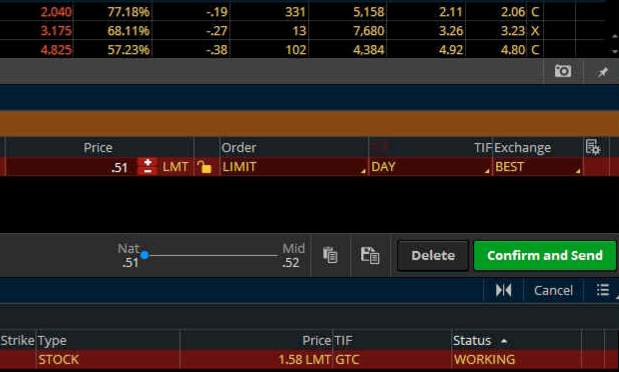Click Cancel in working orders bar

(553, 290)
